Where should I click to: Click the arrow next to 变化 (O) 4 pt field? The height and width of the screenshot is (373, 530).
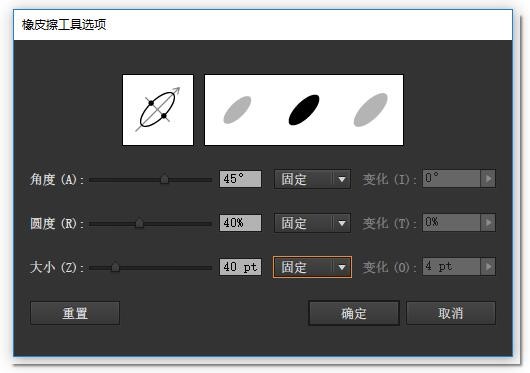488,267
